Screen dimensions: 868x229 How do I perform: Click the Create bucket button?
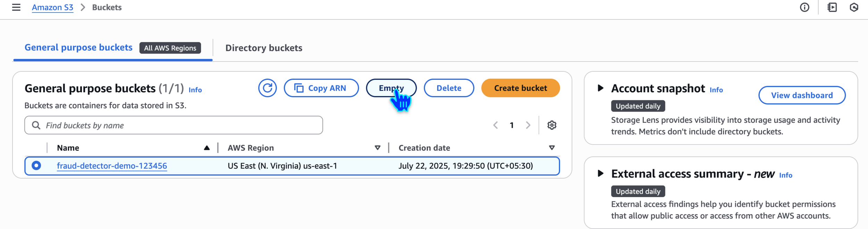pyautogui.click(x=520, y=88)
